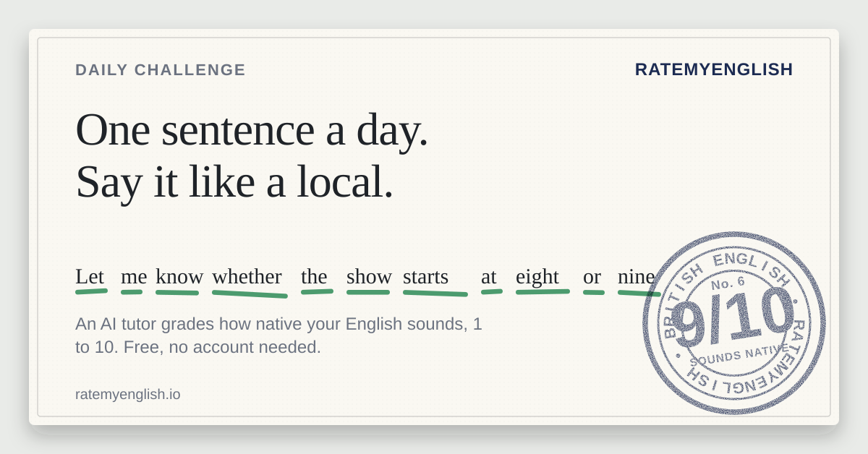Click the word "show" in the sentence

pyautogui.click(x=369, y=276)
